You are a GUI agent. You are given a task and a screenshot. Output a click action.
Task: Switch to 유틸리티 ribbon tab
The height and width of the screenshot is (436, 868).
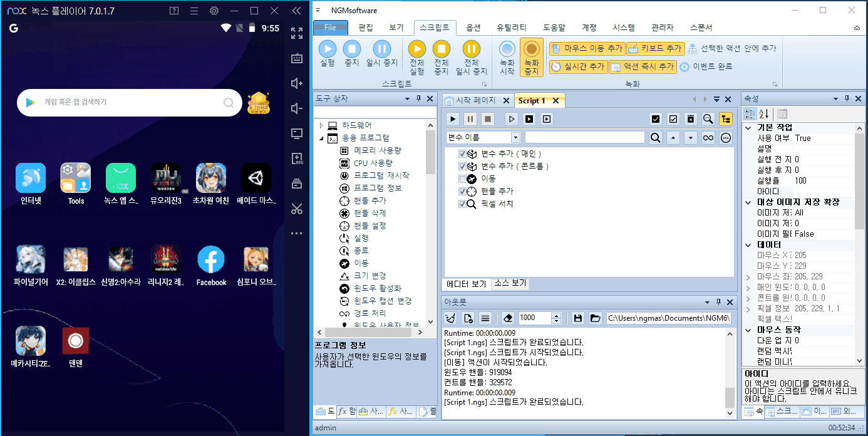[512, 28]
